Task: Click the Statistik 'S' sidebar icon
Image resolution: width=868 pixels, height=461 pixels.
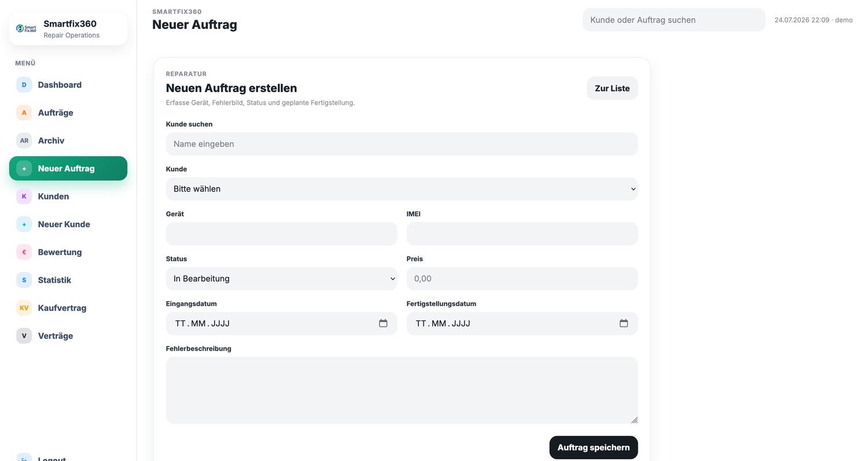Action: click(x=24, y=280)
